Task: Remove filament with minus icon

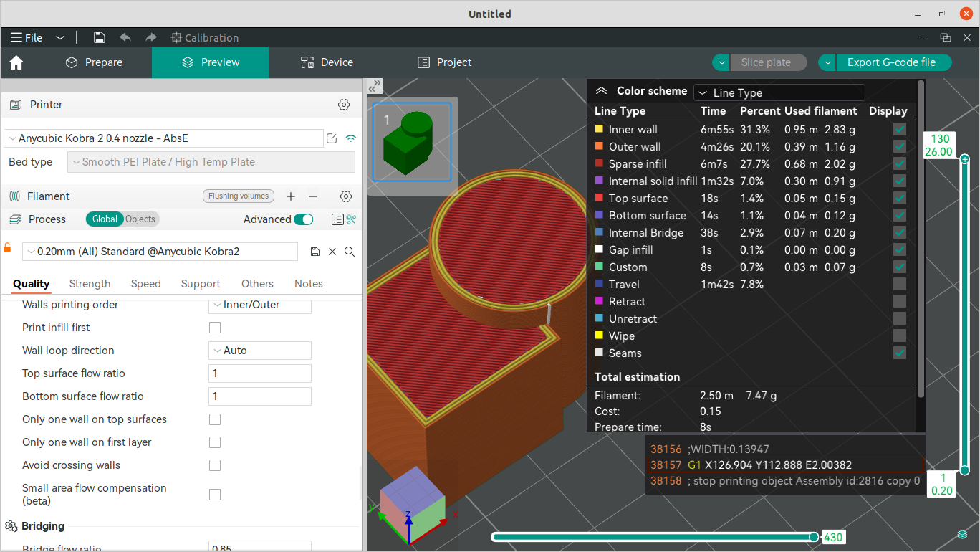Action: [x=313, y=196]
